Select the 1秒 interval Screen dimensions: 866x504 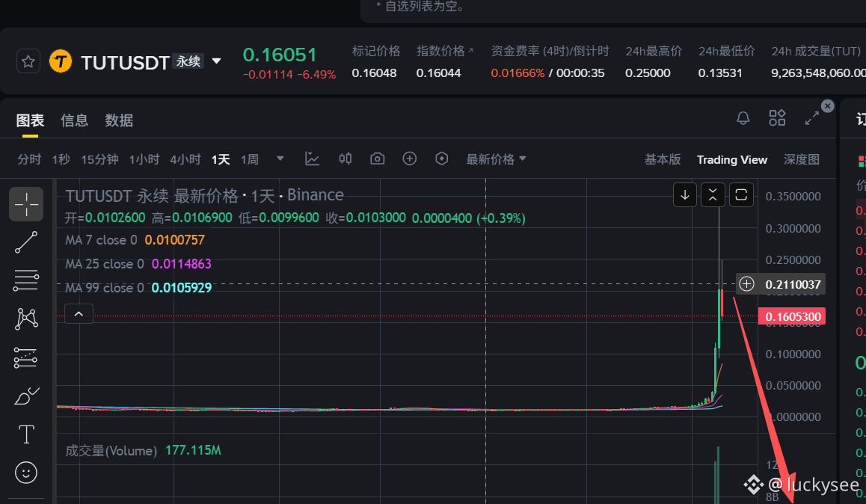click(x=61, y=159)
